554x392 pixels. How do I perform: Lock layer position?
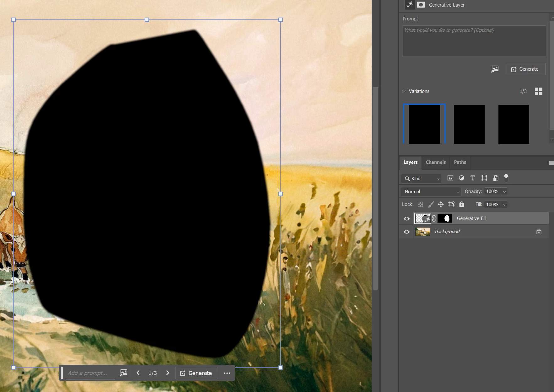coord(441,204)
